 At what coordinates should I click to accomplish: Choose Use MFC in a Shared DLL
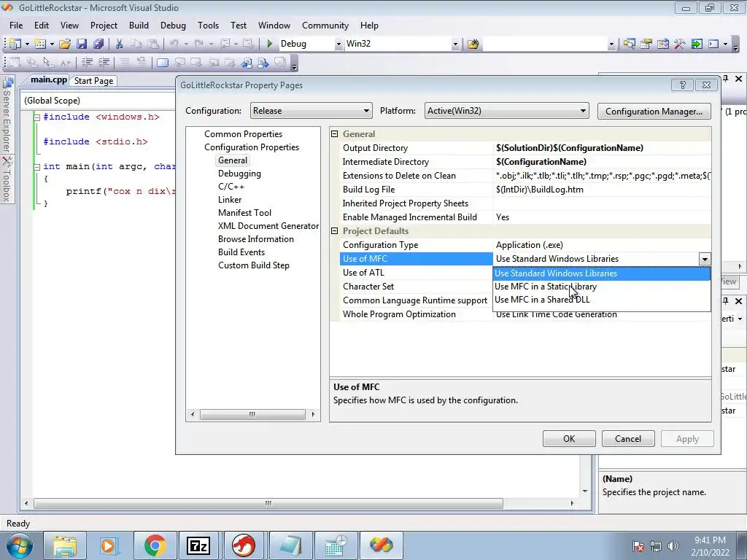[x=601, y=300]
